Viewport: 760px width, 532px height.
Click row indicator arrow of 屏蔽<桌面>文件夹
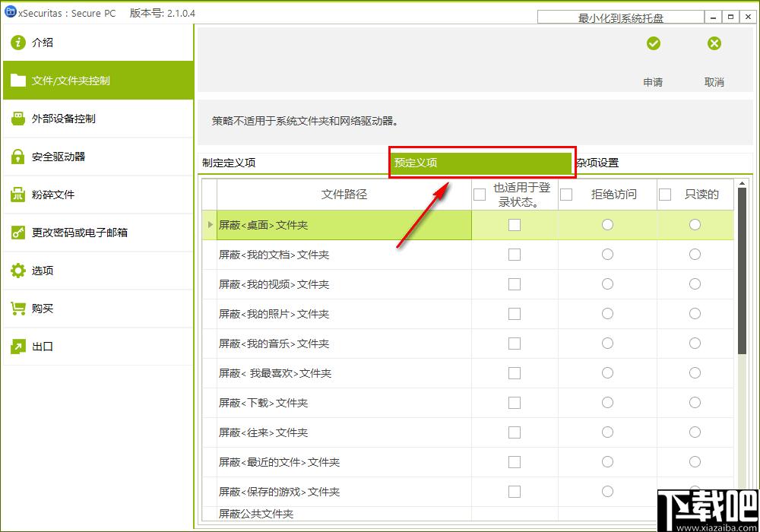(210, 225)
